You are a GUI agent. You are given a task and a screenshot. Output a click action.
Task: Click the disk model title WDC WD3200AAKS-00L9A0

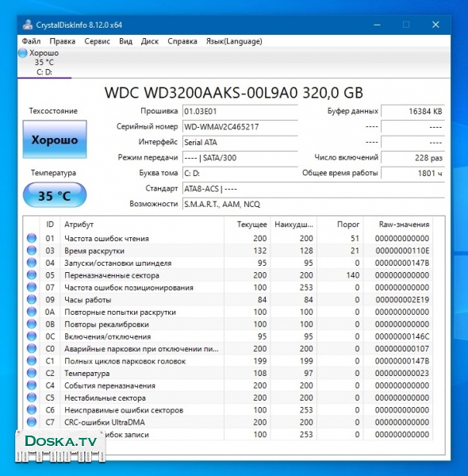(234, 93)
